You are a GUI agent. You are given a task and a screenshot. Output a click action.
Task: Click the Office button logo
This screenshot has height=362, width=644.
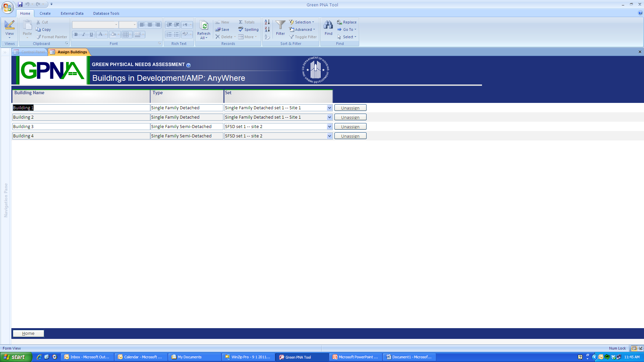[7, 7]
